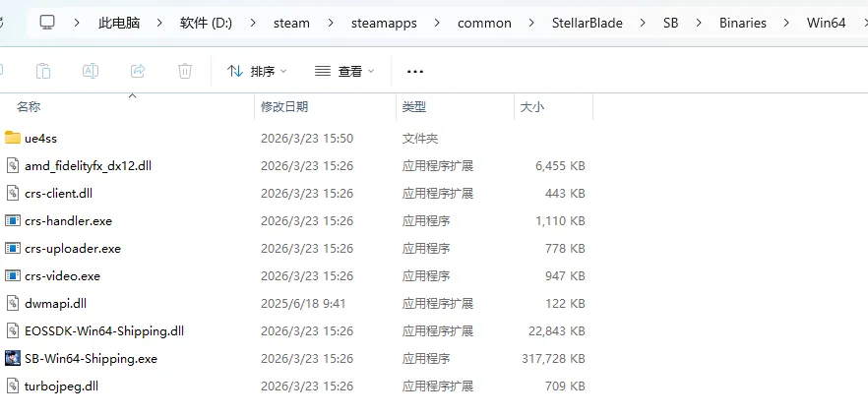Screen dimensions: 868x416
Task: Select file name turbojpeg.dll
Action: click(61, 386)
